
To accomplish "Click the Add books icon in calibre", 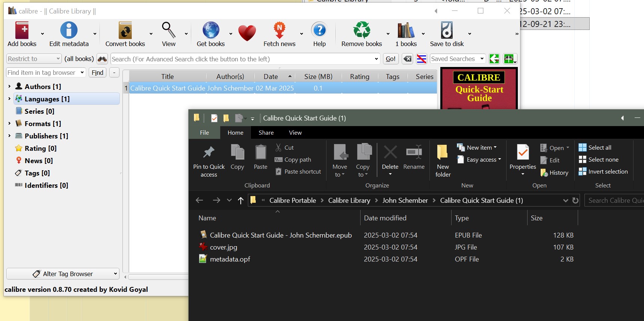I will point(22,31).
